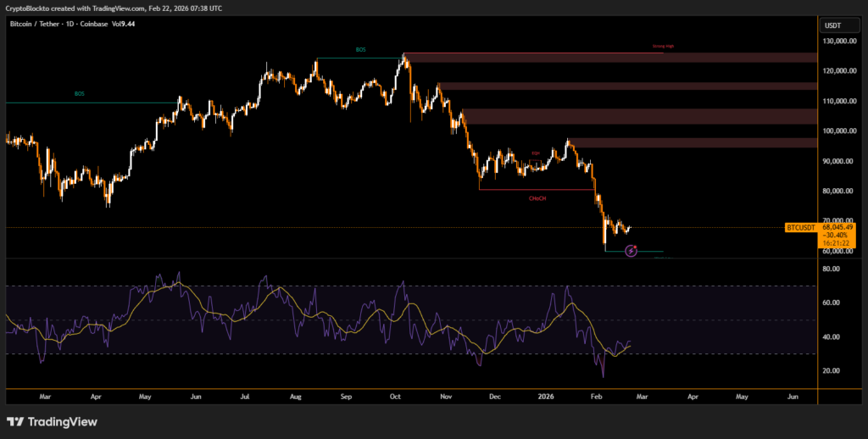Click the Oct label on the time axis

point(395,396)
